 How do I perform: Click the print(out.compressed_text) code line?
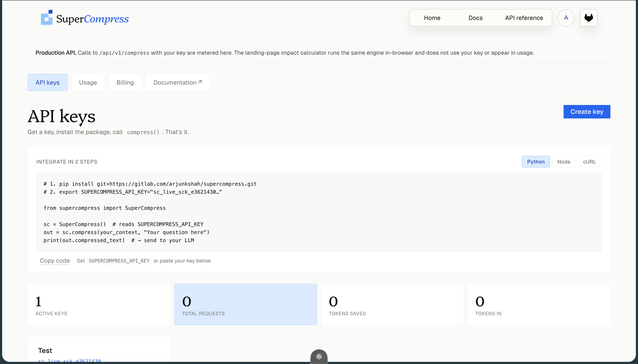pos(119,240)
